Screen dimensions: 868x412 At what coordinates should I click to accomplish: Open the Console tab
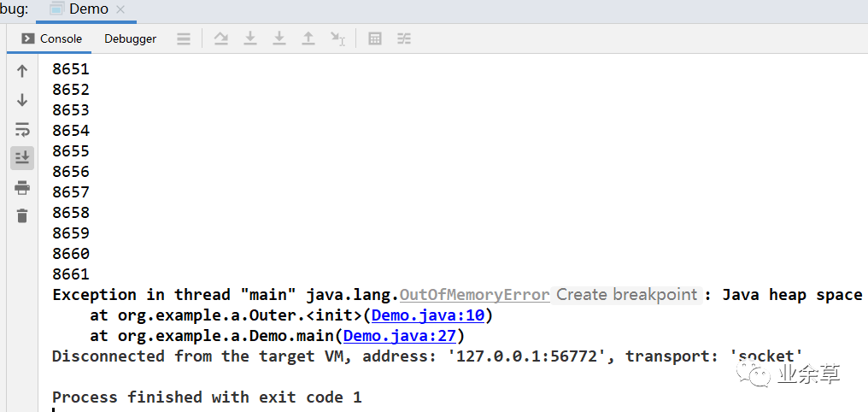click(x=51, y=38)
